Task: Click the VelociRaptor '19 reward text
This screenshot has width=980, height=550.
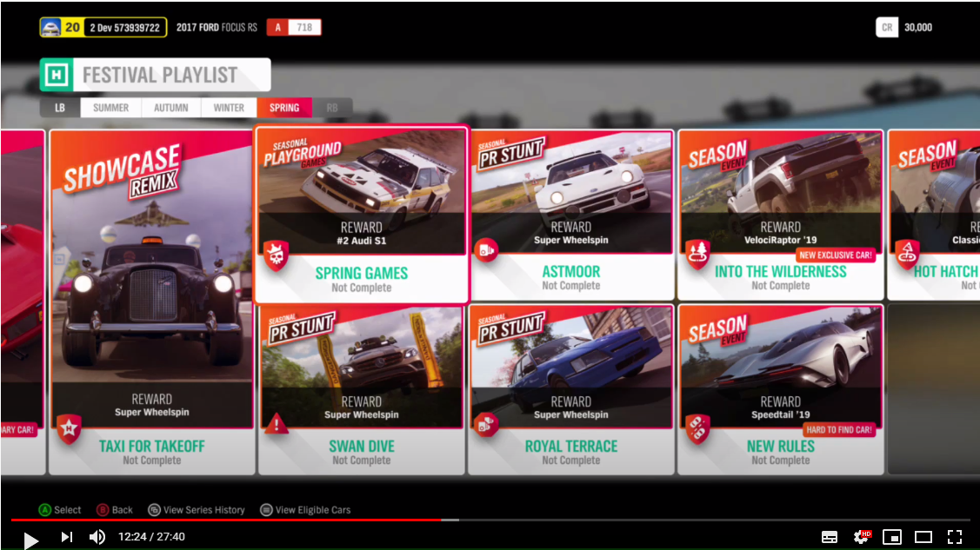Action: coord(781,241)
